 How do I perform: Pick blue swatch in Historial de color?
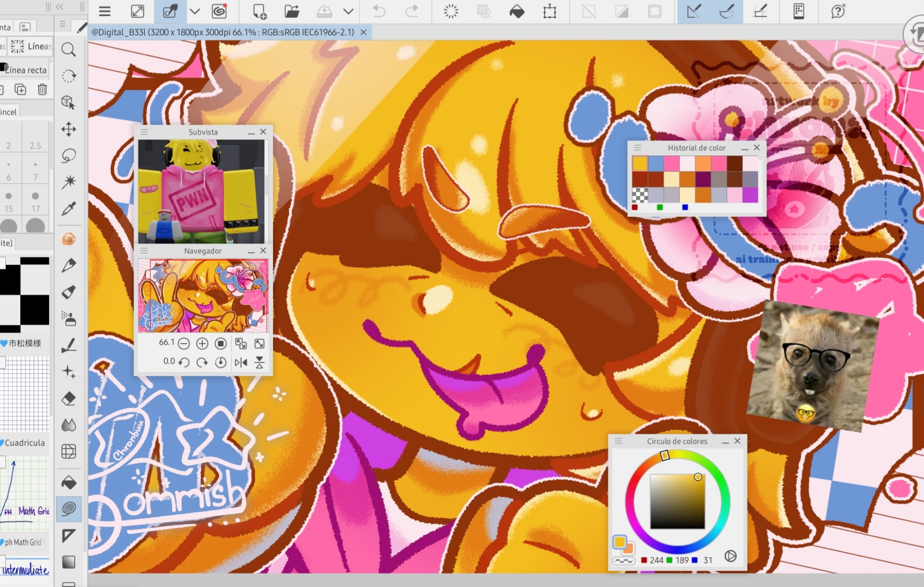coord(656,163)
